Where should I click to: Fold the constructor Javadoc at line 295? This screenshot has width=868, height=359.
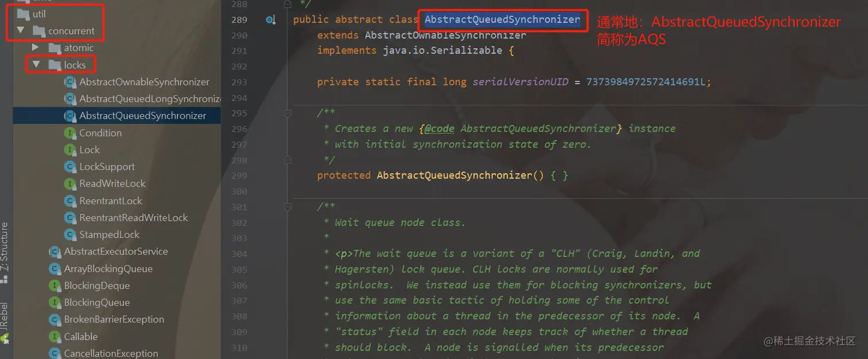coord(287,113)
